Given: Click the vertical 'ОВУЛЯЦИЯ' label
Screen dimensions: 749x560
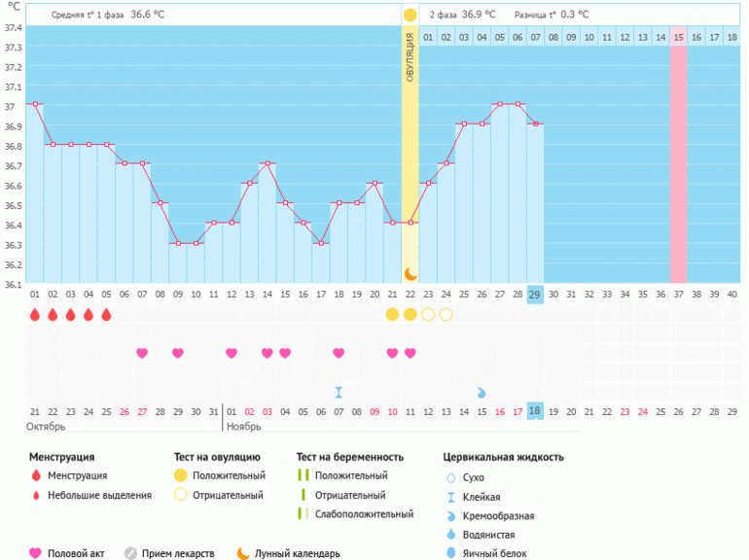Looking at the screenshot, I should click(x=410, y=56).
